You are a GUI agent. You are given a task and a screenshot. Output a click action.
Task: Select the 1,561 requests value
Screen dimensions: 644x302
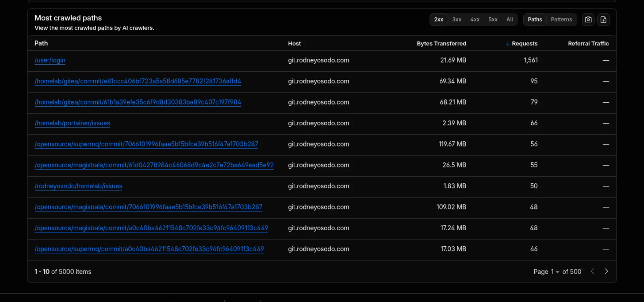531,60
